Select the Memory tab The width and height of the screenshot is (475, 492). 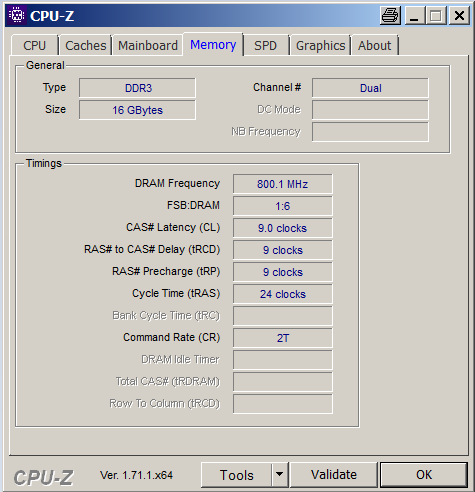click(x=213, y=45)
